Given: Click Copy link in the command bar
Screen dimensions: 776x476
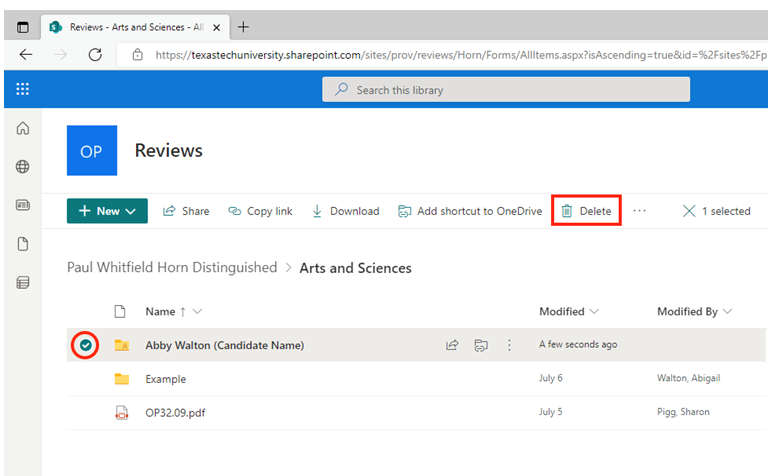Looking at the screenshot, I should coord(260,211).
